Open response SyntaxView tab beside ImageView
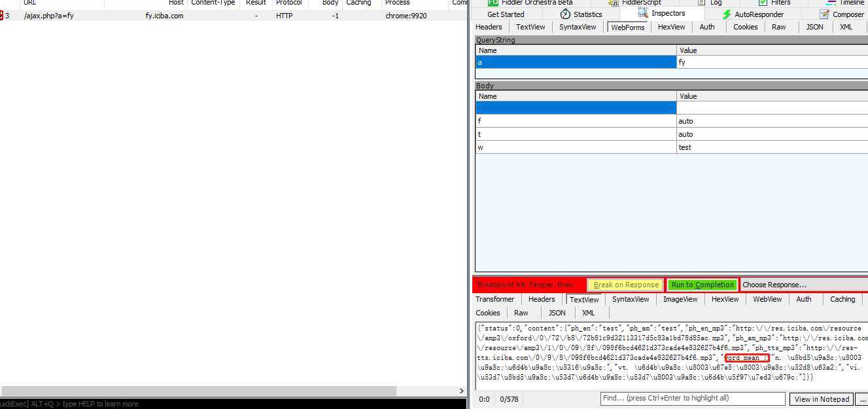 (x=631, y=299)
